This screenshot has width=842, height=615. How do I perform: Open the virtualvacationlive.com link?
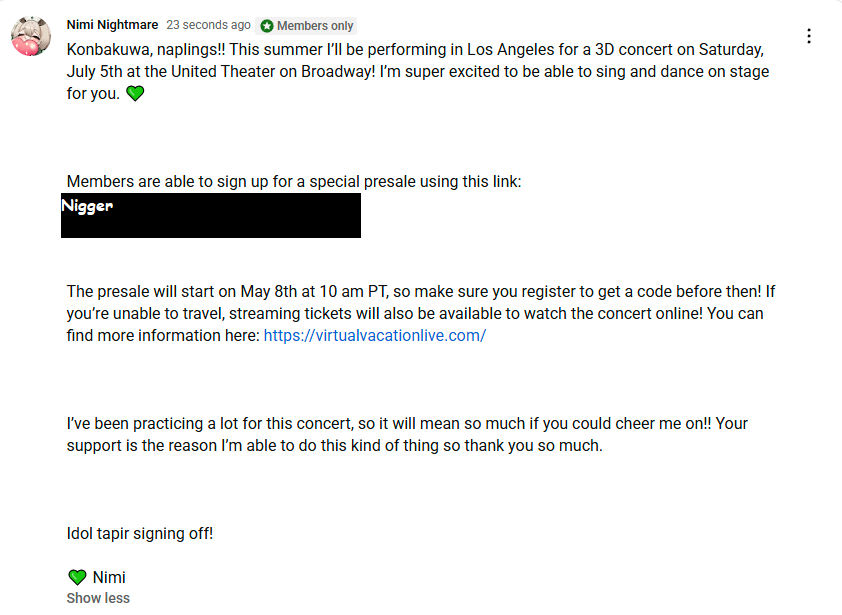tap(375, 336)
